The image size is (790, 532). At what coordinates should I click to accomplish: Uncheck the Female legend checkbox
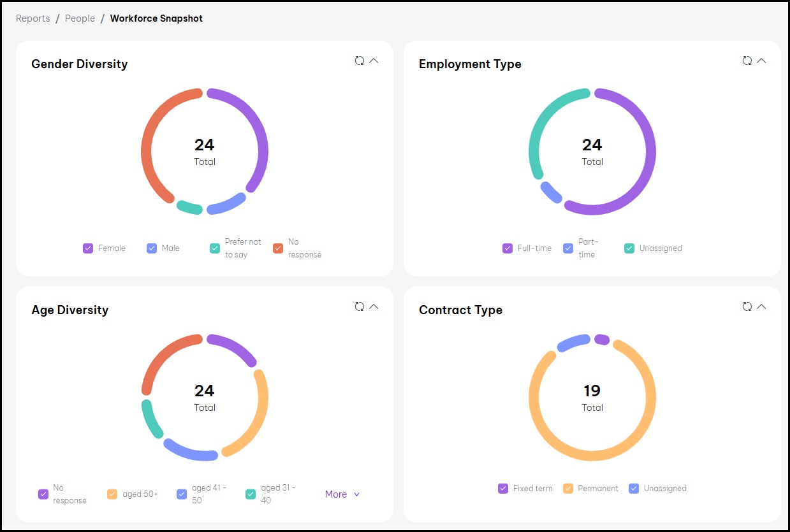(x=88, y=248)
